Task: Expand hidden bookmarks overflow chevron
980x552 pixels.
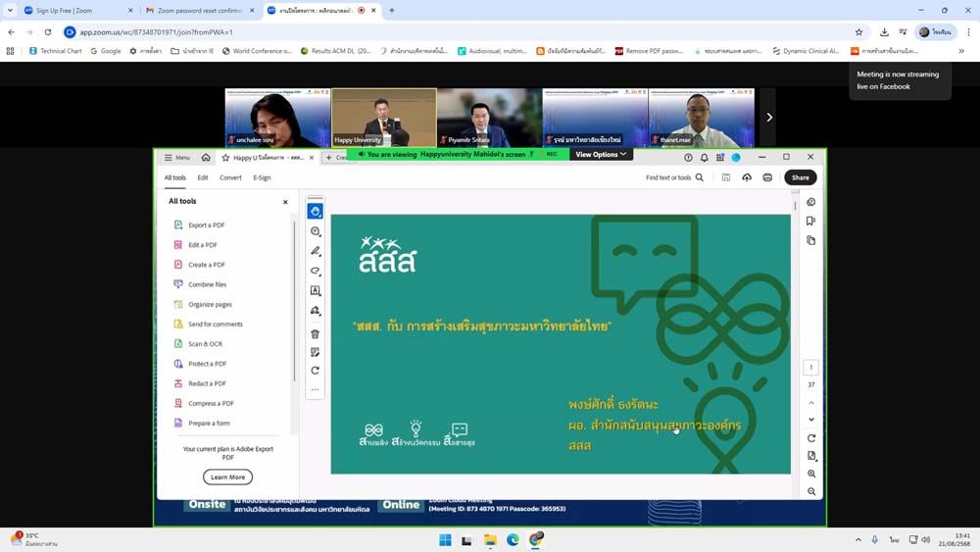Action: tap(961, 51)
